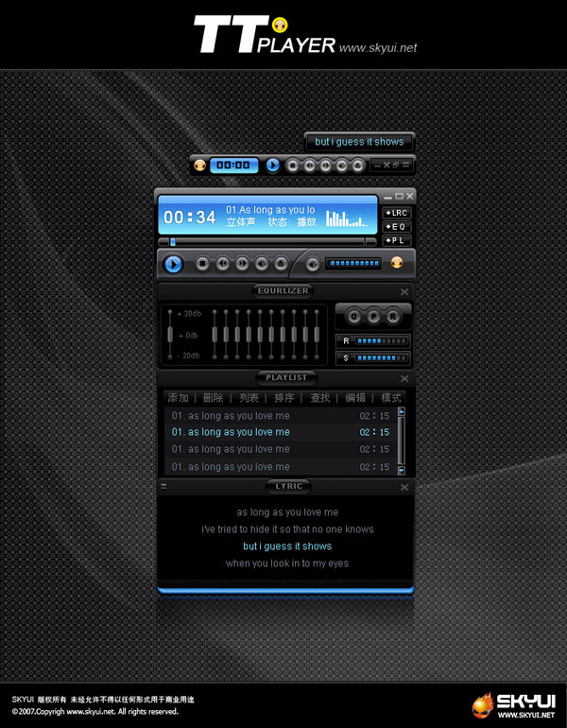Adjust the R level bar in the equalizer
The height and width of the screenshot is (728, 567).
(x=382, y=340)
